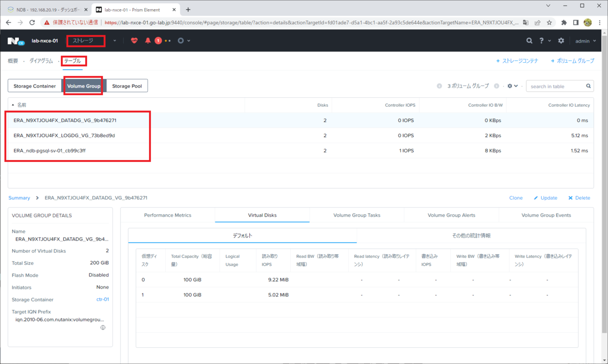The width and height of the screenshot is (608, 364).
Task: Open the Virtual Disks tab
Action: pyautogui.click(x=262, y=215)
